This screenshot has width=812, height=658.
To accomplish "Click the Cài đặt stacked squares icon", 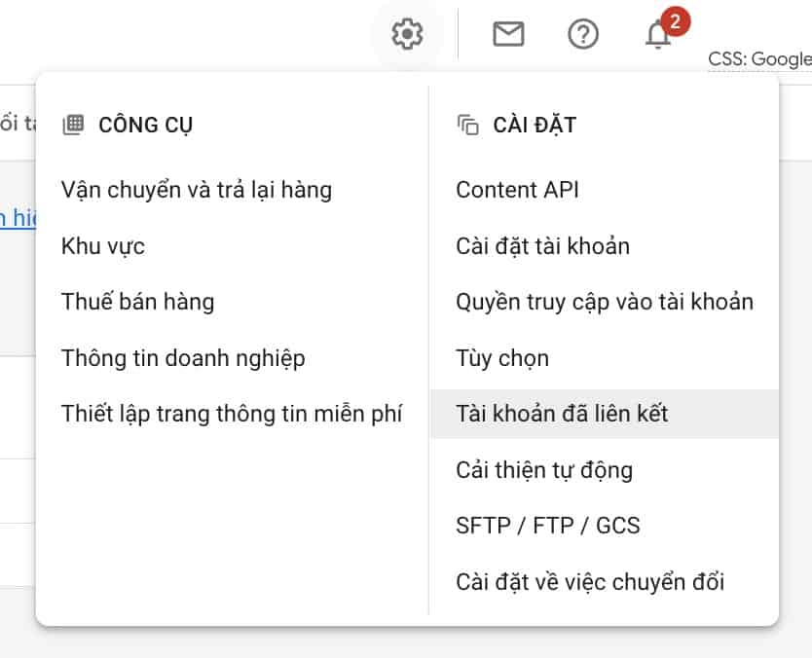I will (x=467, y=125).
